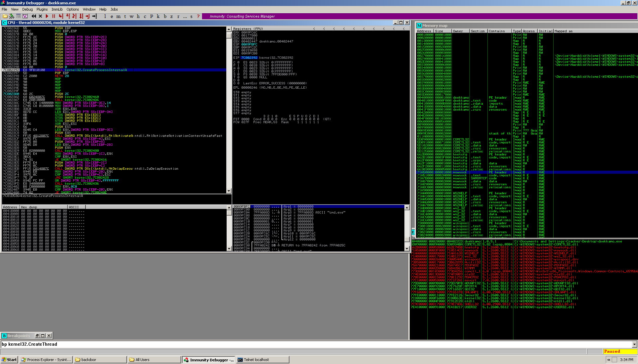Screen dimensions: 638x364
Task: Sort Memory map by Contains column
Action: (x=500, y=31)
